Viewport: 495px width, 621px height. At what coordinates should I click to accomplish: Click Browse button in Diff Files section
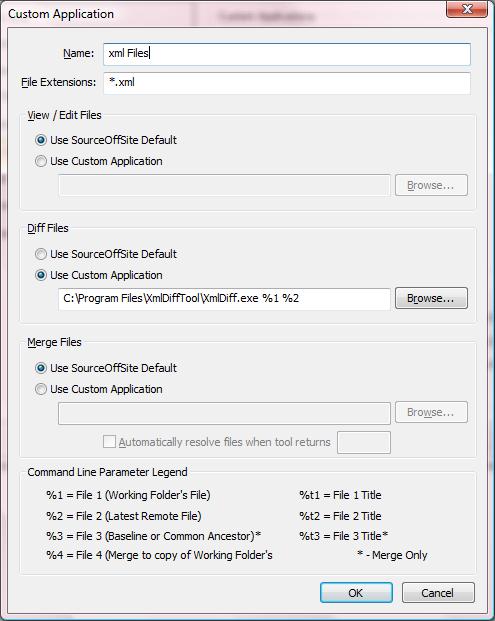tap(431, 298)
